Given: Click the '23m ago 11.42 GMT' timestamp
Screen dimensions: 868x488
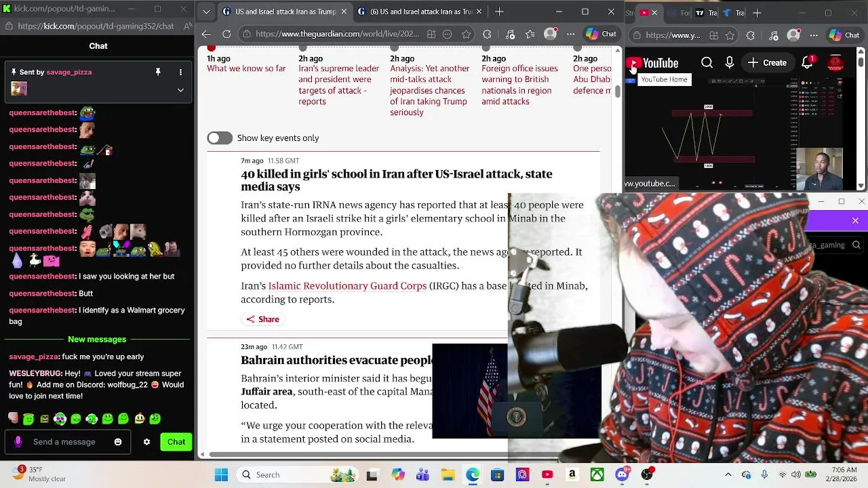Looking at the screenshot, I should 271,347.
